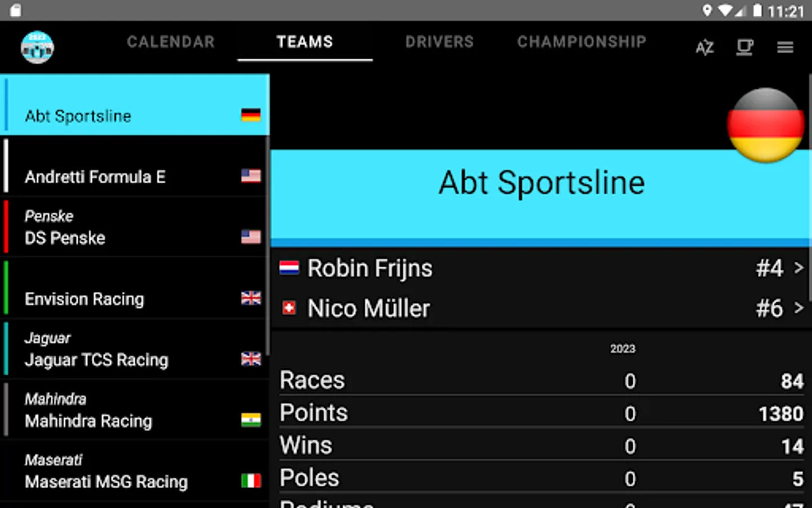Viewport: 812px width, 508px height.
Task: Click the Abt Sportsline team header banner
Action: [541, 183]
